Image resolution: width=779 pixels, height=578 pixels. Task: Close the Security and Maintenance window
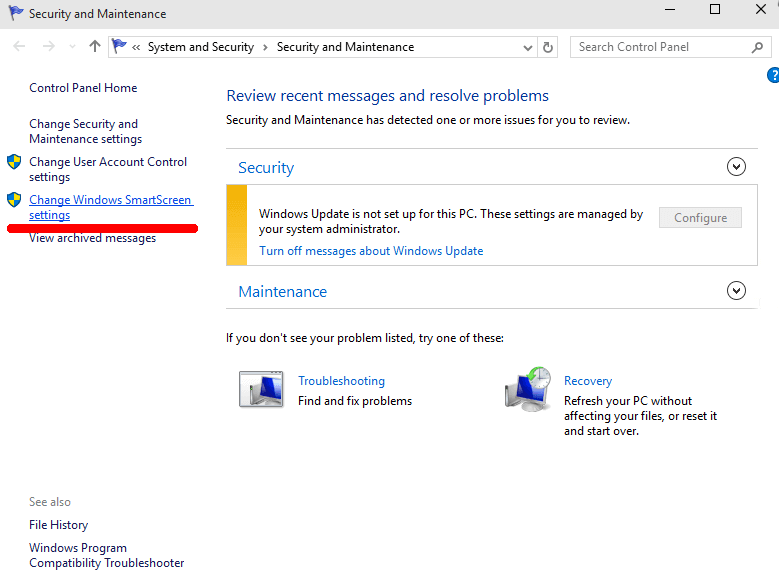click(760, 9)
